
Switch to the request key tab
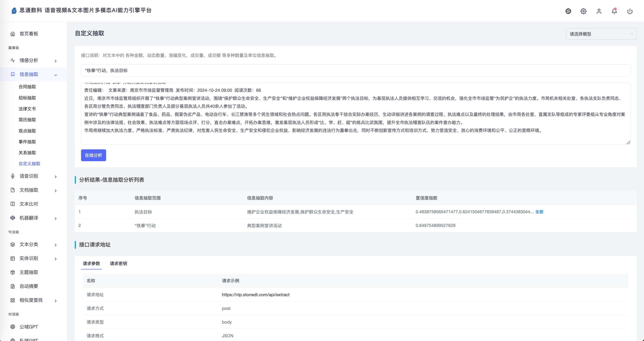coord(118,263)
